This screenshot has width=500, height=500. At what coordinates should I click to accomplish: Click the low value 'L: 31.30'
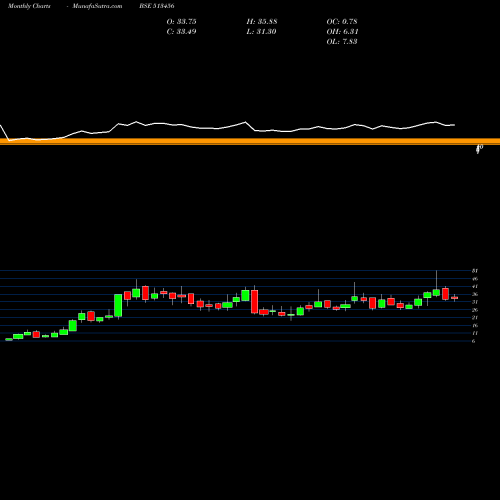pos(261,31)
